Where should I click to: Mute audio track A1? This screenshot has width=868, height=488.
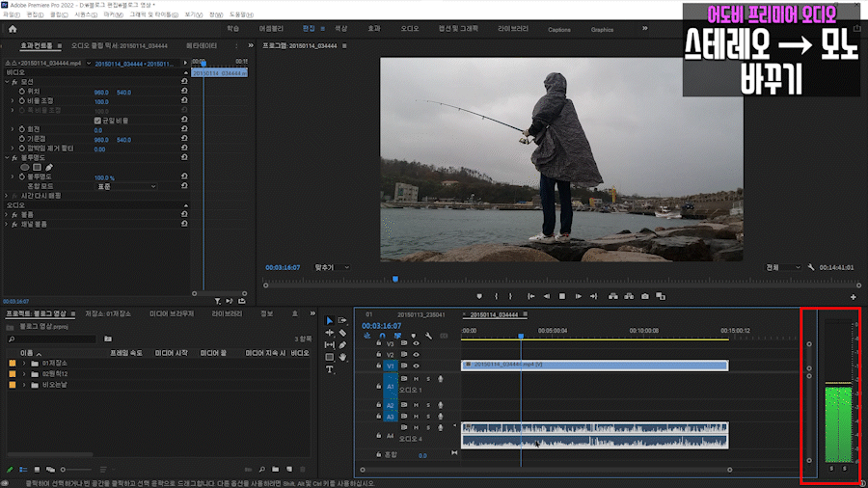(417, 379)
